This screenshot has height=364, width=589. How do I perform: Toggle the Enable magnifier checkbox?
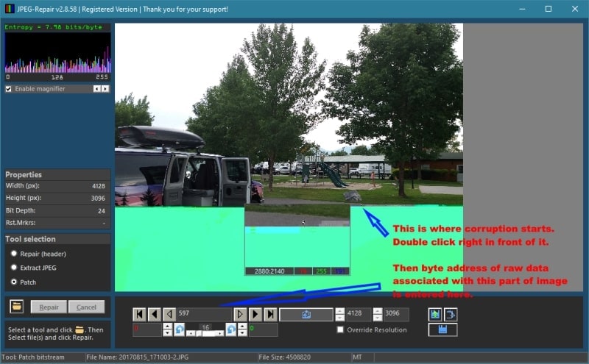coord(8,89)
